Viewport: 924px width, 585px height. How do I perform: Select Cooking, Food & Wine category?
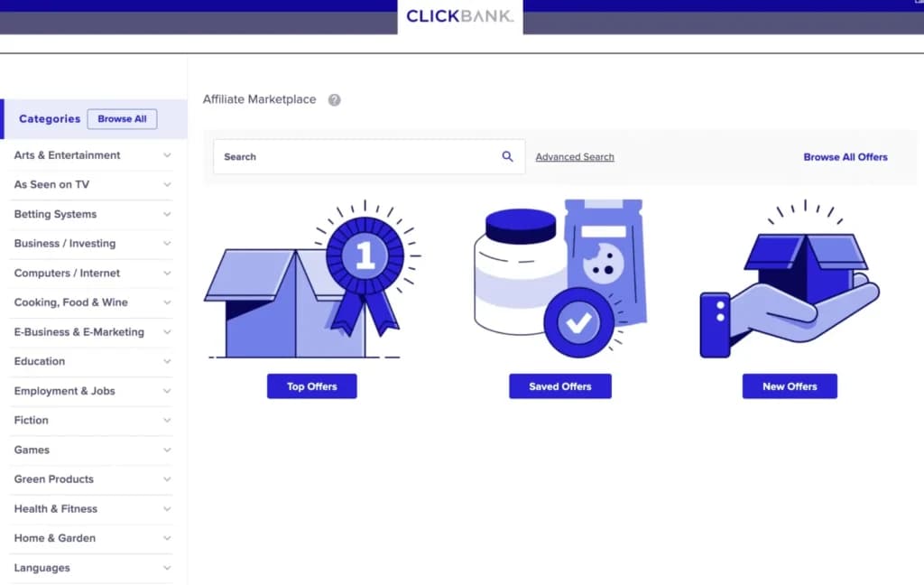coord(70,302)
